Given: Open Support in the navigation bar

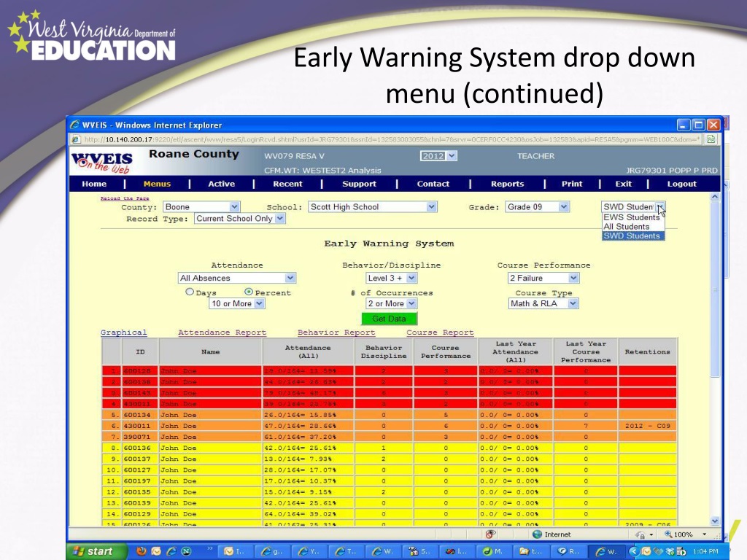Looking at the screenshot, I should coord(359,184).
